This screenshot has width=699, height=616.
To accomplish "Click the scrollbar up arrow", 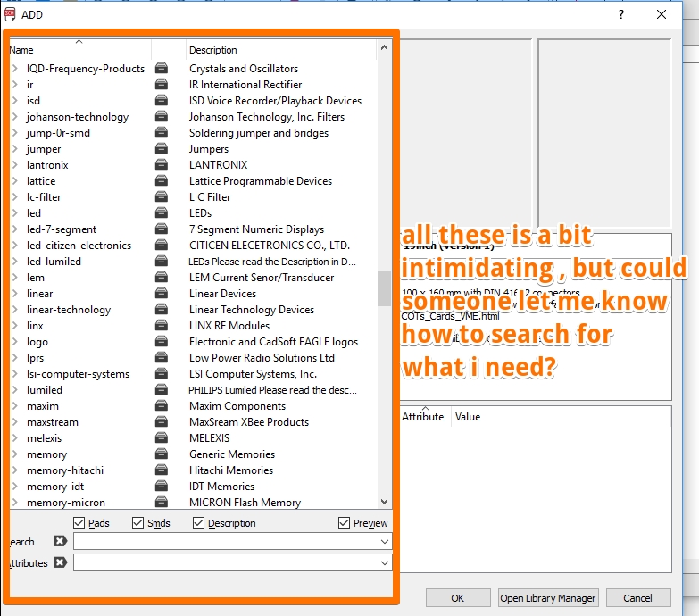I will point(384,47).
